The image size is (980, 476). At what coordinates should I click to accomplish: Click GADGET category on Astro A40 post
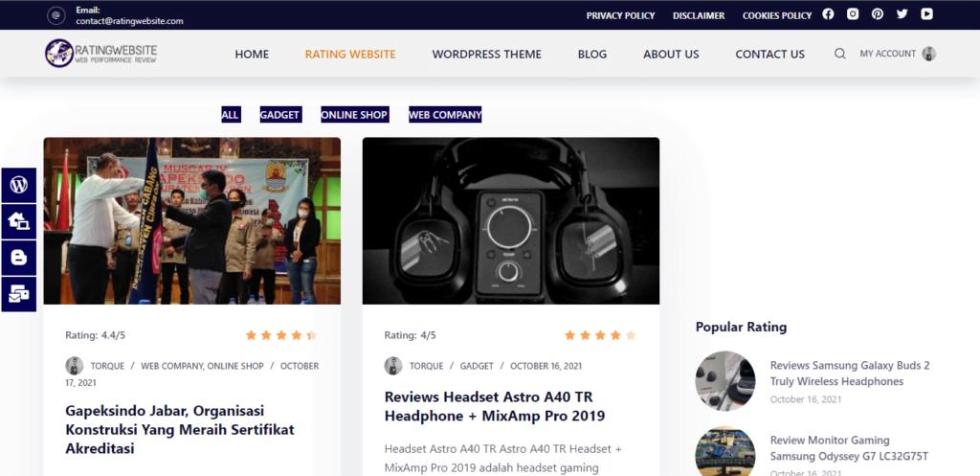pyautogui.click(x=477, y=366)
